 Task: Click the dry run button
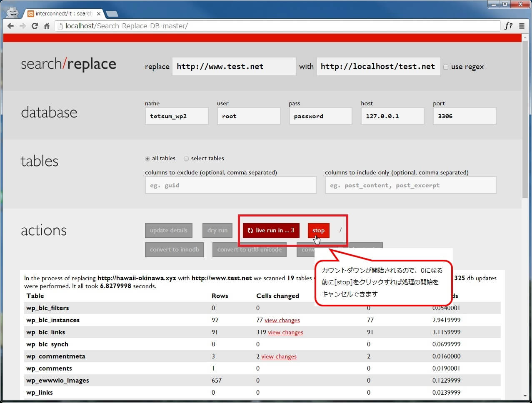[x=217, y=231]
